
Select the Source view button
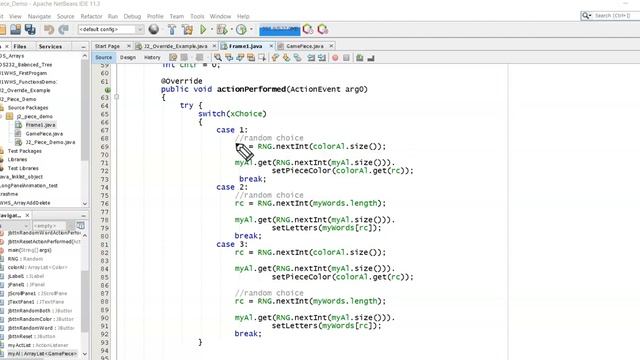pyautogui.click(x=104, y=58)
